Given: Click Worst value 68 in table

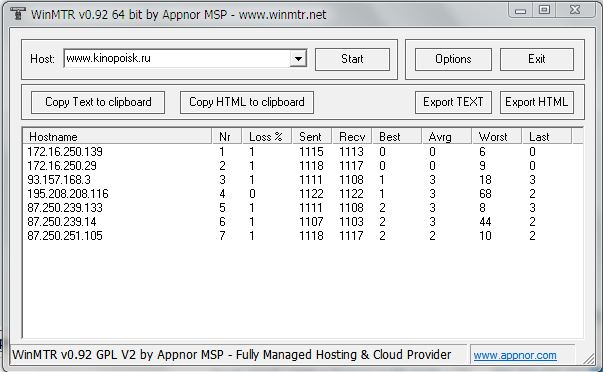Looking at the screenshot, I should pos(485,194).
